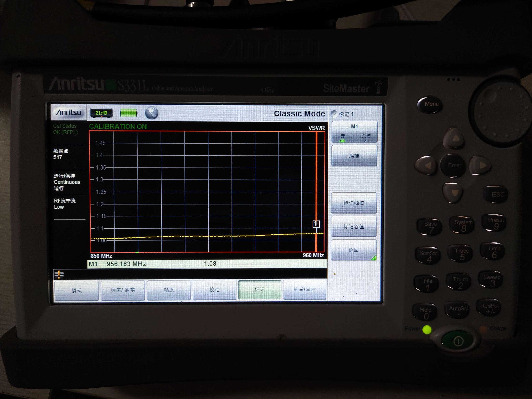Select the 标记 marker tab
532x399 pixels.
coord(259,289)
